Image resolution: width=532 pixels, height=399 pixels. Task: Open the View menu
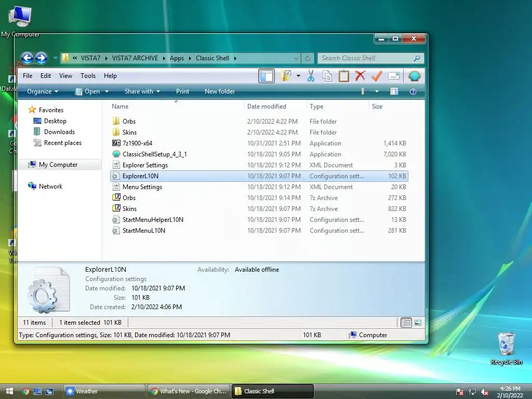[x=65, y=76]
